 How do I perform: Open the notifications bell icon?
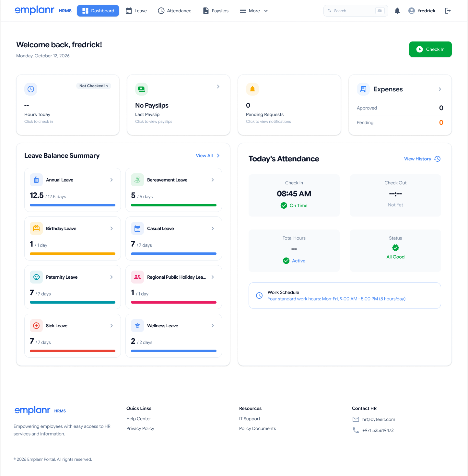point(397,11)
